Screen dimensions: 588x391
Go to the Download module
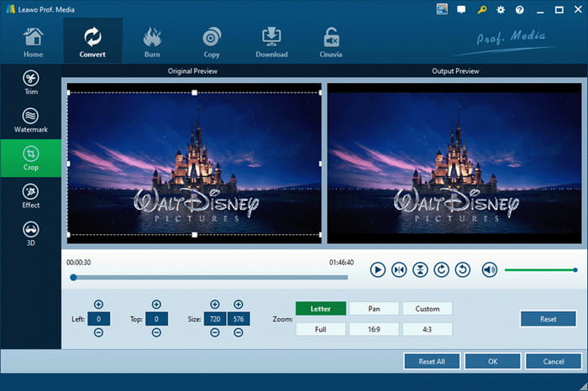(271, 42)
